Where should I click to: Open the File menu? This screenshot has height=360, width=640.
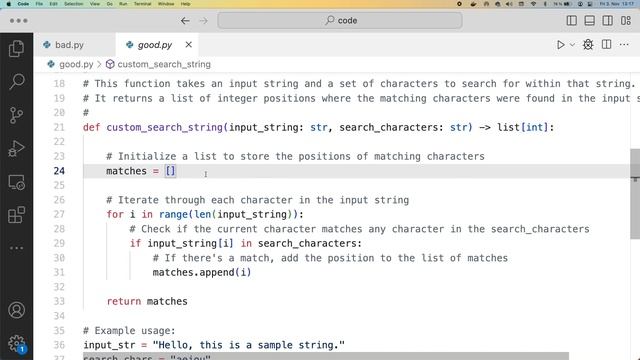(39, 4)
